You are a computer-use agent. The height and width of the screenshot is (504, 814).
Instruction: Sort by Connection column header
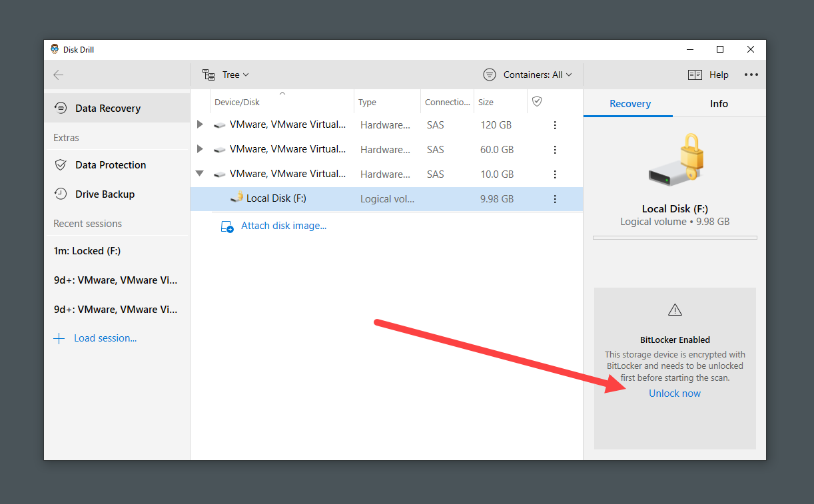[448, 102]
